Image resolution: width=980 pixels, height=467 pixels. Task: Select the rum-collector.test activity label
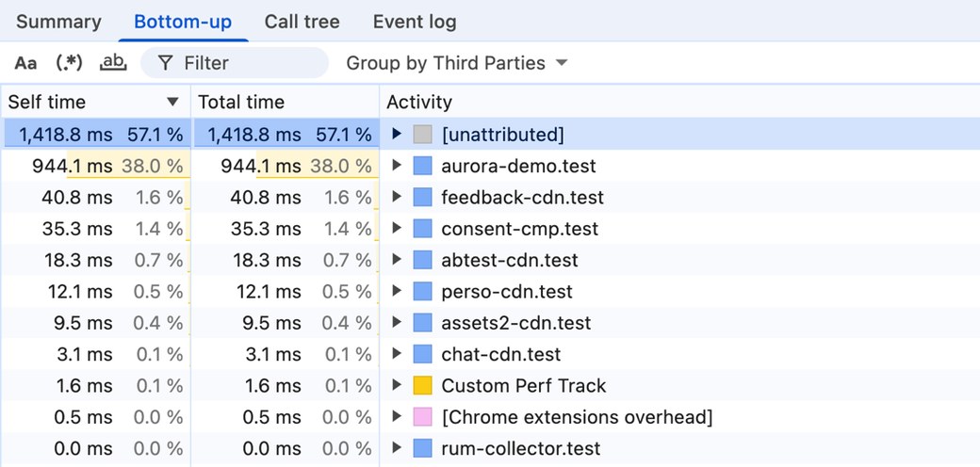521,448
